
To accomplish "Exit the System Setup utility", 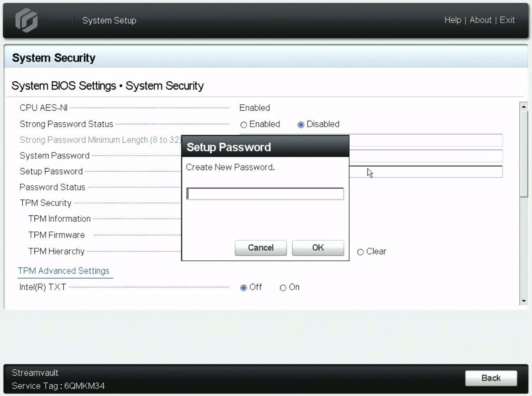I will tap(507, 20).
